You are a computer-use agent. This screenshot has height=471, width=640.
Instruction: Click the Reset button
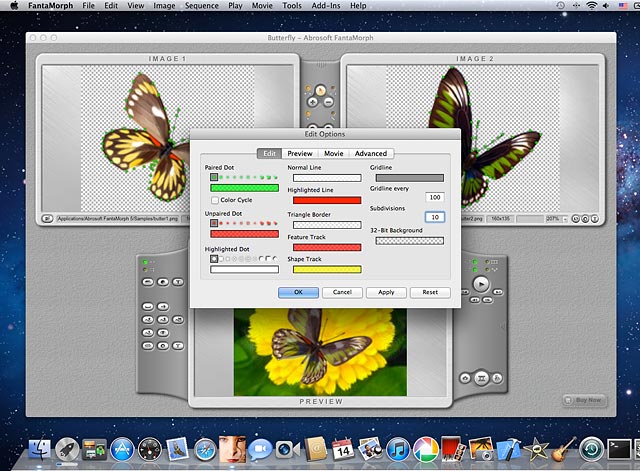pos(430,292)
